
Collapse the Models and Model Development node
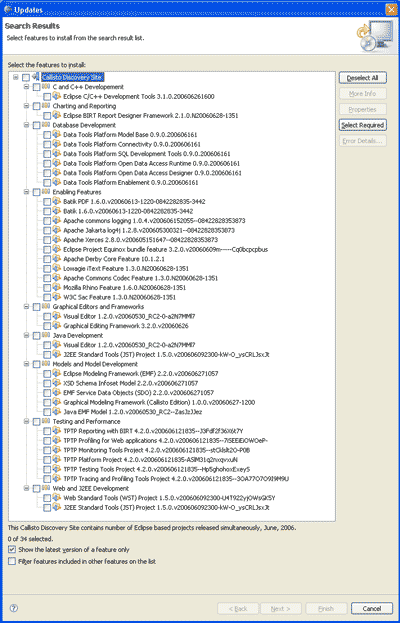coord(26,364)
